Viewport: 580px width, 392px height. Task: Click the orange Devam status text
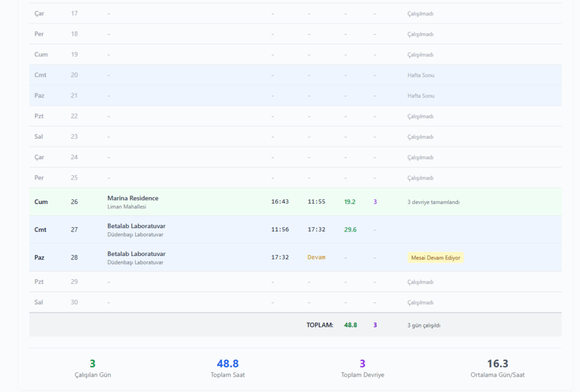[316, 257]
